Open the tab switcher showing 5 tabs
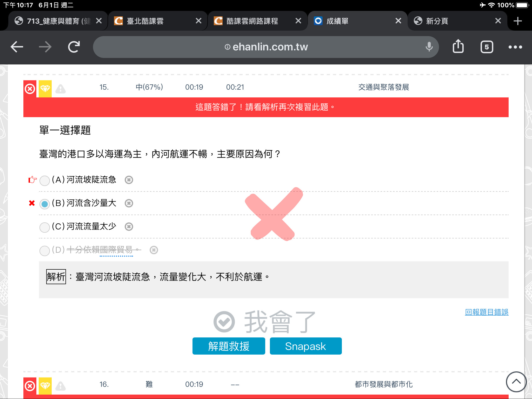 487,47
